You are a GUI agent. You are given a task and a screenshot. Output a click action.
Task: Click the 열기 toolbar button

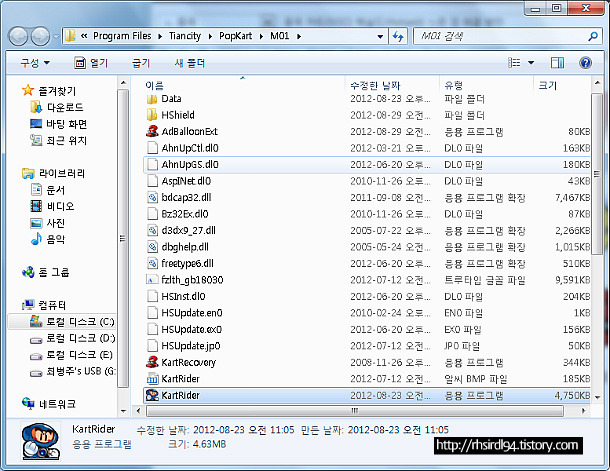pyautogui.click(x=91, y=63)
